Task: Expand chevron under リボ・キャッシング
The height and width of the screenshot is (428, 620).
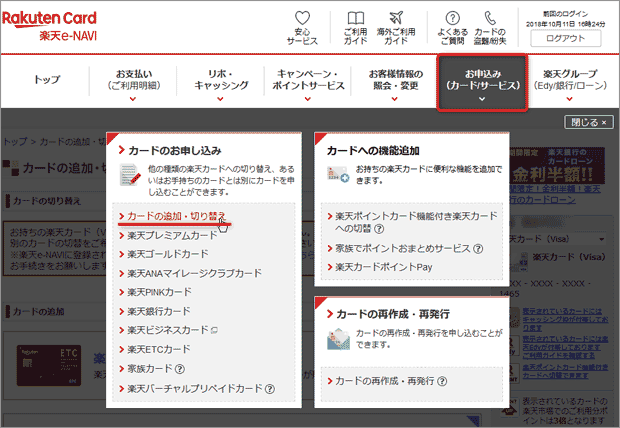Action: (x=220, y=99)
